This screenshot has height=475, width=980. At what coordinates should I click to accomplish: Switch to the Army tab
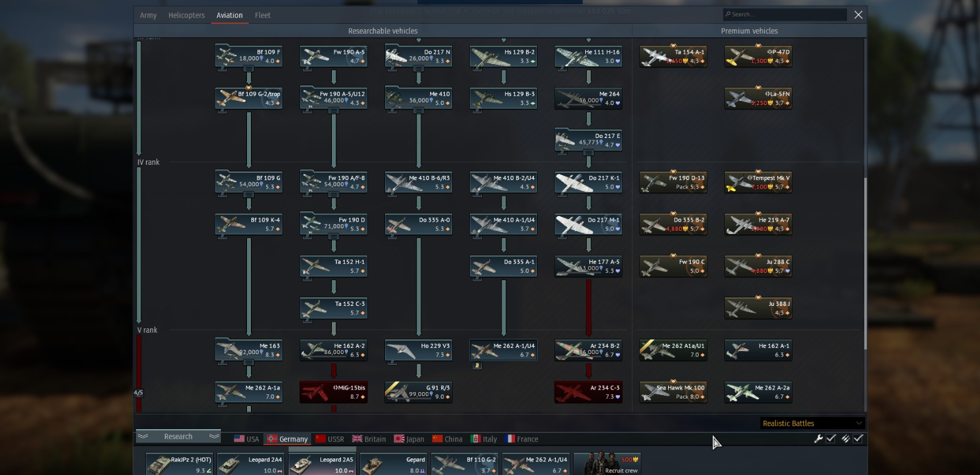148,15
